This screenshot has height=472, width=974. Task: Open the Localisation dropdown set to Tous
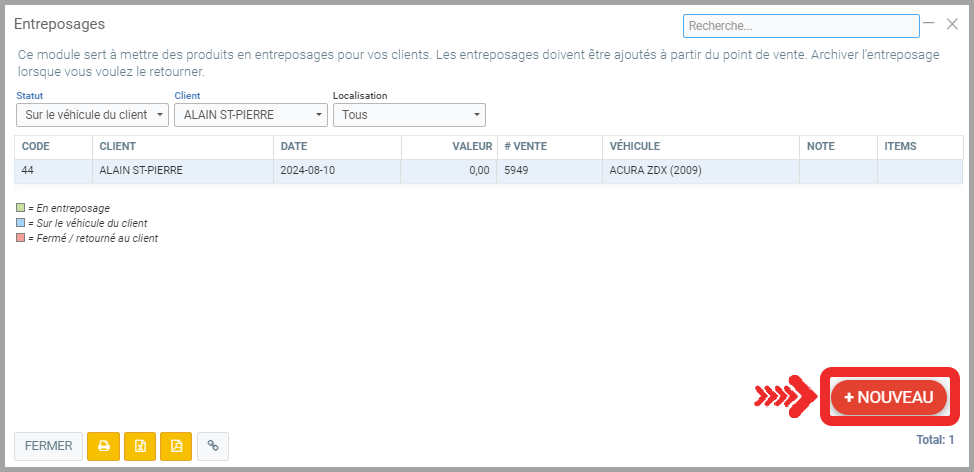pos(408,115)
